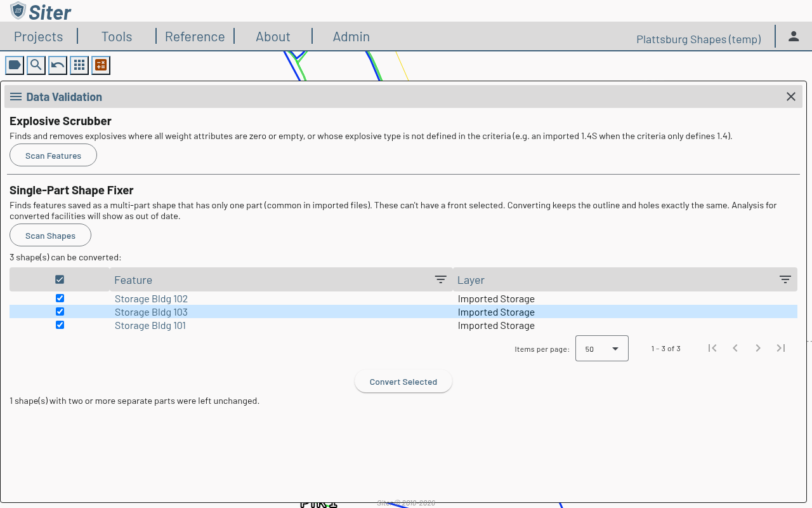Uncheck Storage Bldg 103 checkbox
Viewport: 812px width, 508px height.
tap(60, 312)
